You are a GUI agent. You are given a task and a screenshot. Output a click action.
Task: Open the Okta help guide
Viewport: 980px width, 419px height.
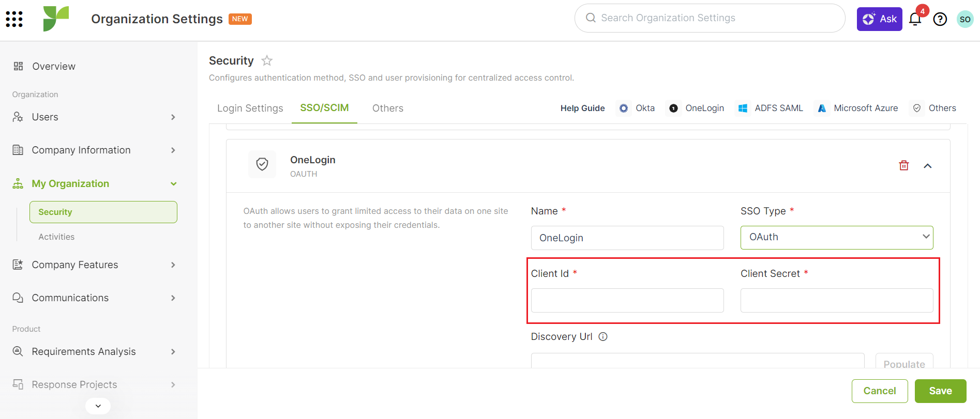tap(636, 108)
